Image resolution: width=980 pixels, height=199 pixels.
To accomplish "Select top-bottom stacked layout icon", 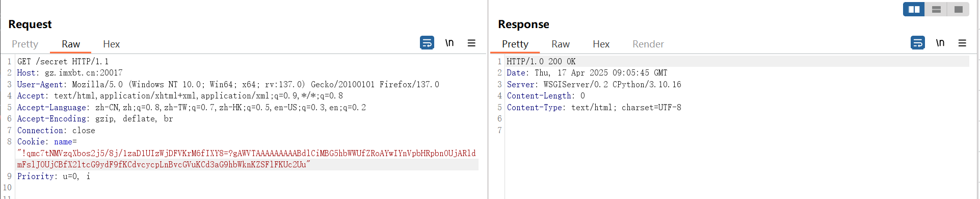I will pyautogui.click(x=936, y=9).
